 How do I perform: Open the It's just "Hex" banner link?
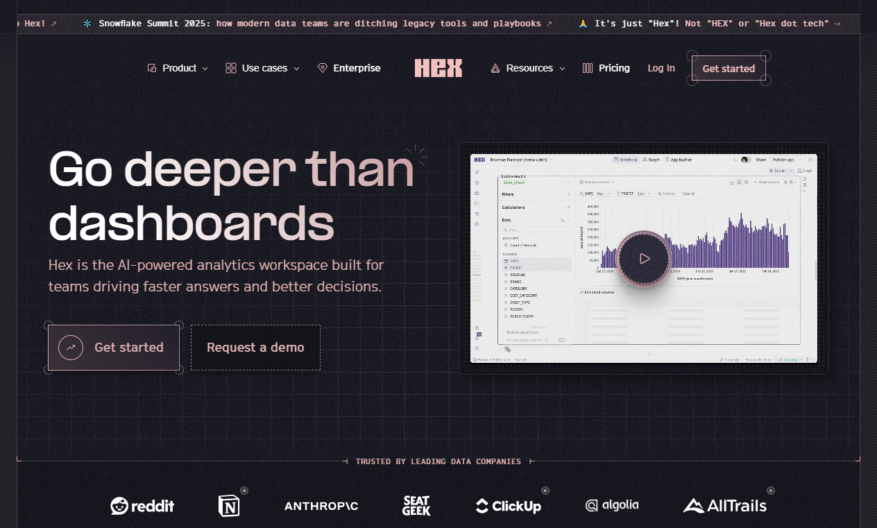[709, 23]
